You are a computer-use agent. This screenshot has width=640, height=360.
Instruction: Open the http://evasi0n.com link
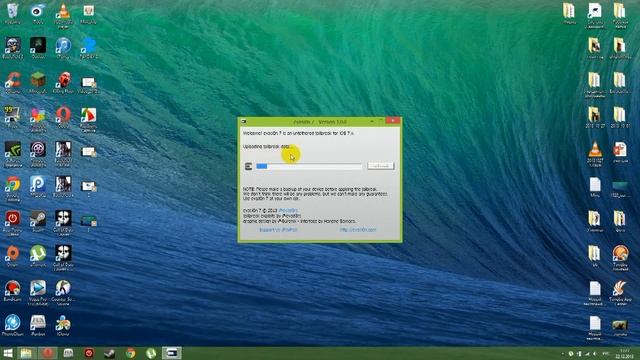point(358,230)
